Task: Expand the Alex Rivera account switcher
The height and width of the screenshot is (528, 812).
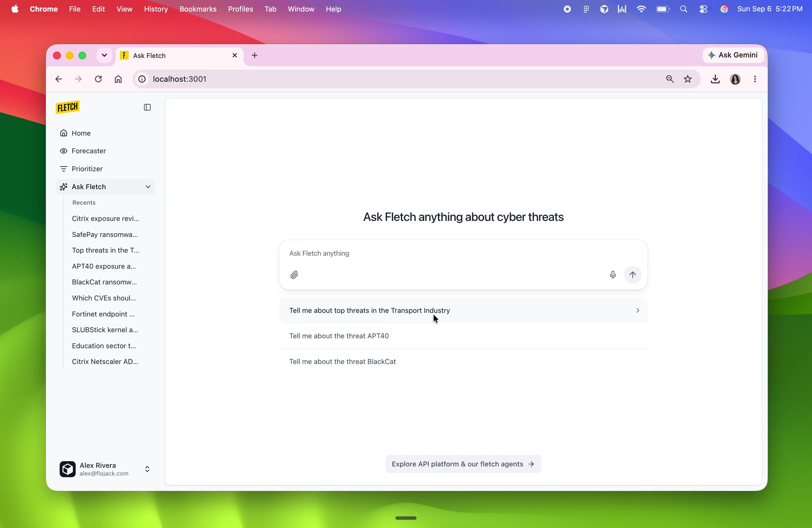Action: point(147,469)
